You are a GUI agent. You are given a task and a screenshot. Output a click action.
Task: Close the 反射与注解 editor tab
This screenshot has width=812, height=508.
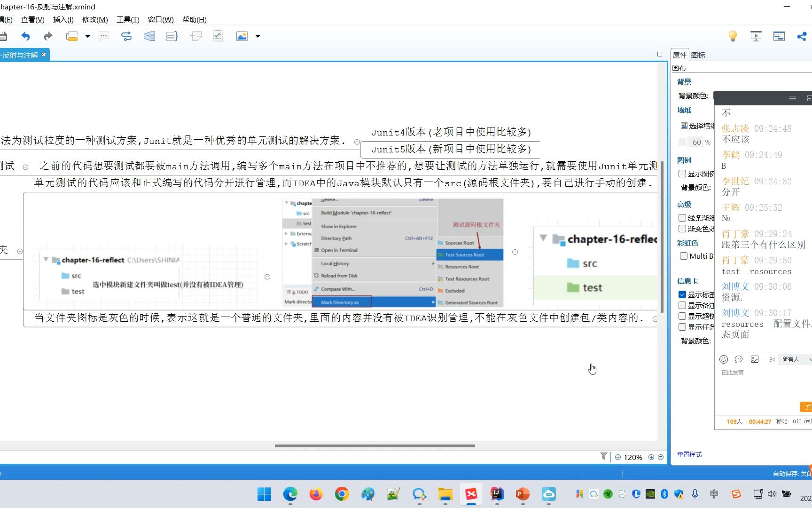[44, 55]
